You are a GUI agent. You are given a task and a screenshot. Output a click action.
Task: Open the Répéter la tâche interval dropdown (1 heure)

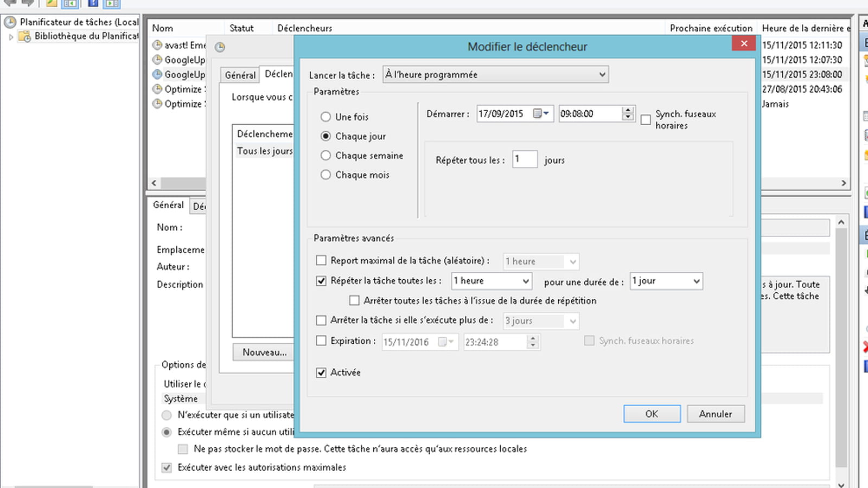[x=492, y=281]
